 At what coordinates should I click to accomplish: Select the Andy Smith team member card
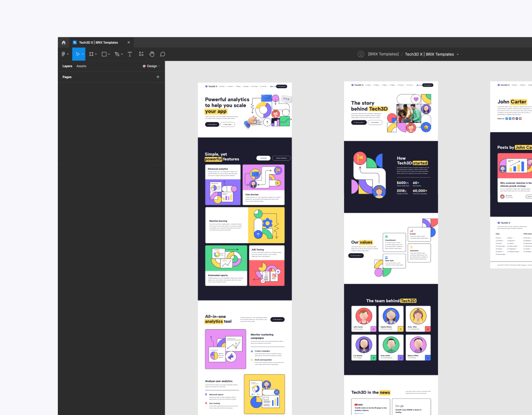coord(391,347)
